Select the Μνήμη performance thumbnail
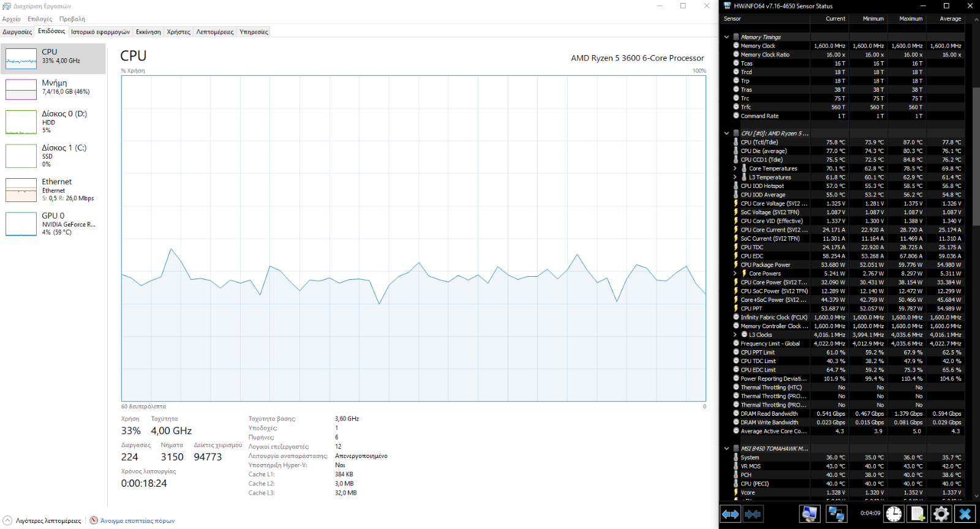 click(53, 88)
